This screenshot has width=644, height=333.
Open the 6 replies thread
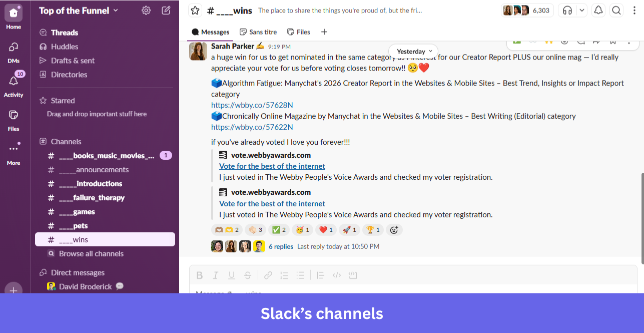[281, 246]
